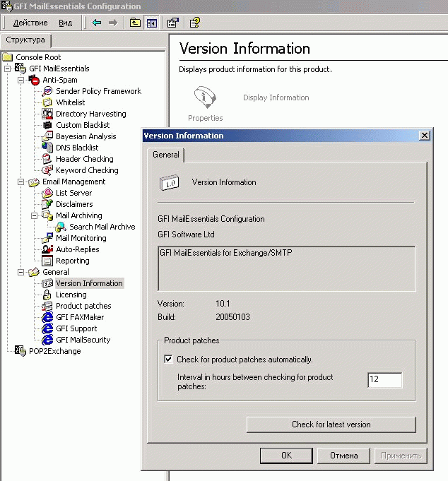
Task: Select the General tab in dialog
Action: coord(166,155)
